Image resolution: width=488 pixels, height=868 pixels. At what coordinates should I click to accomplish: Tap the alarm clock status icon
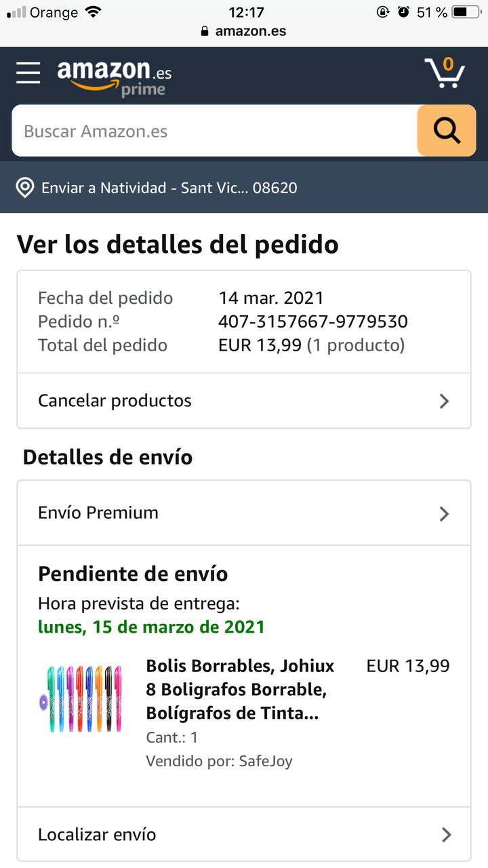pos(404,12)
